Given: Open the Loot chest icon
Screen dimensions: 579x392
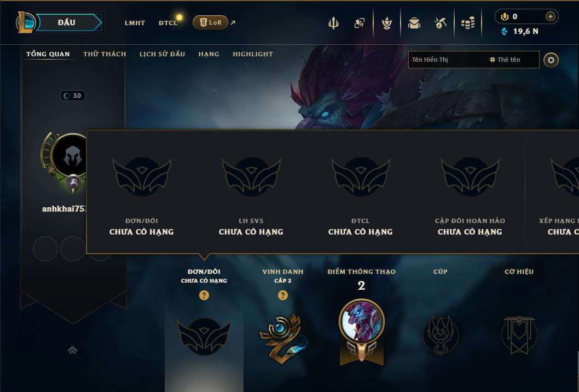Looking at the screenshot, I should (414, 23).
